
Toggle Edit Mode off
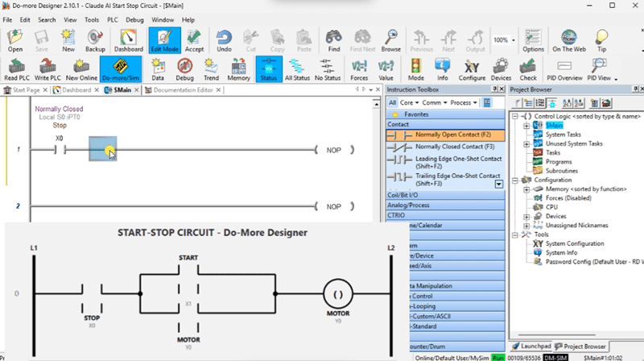164,39
